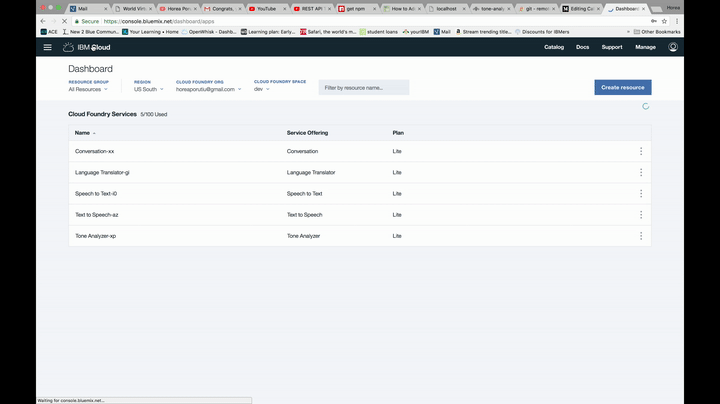Open the ACE bookmark
Viewport: 720px width, 404px height.
49,32
